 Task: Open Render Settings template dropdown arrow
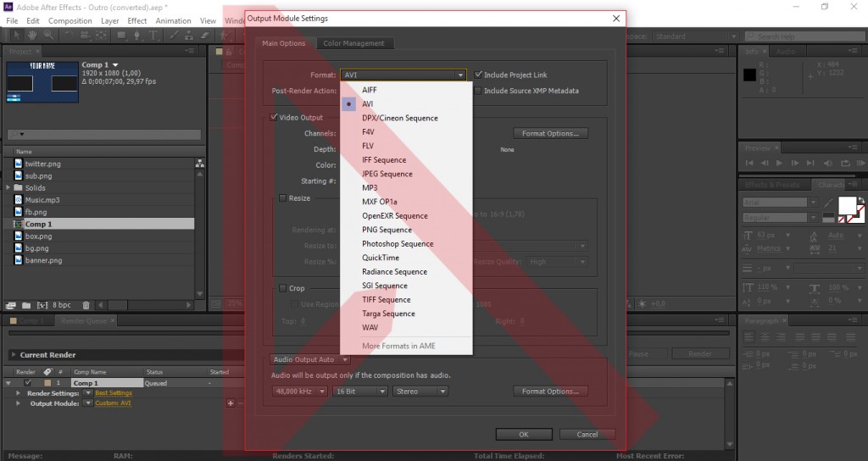click(x=87, y=393)
